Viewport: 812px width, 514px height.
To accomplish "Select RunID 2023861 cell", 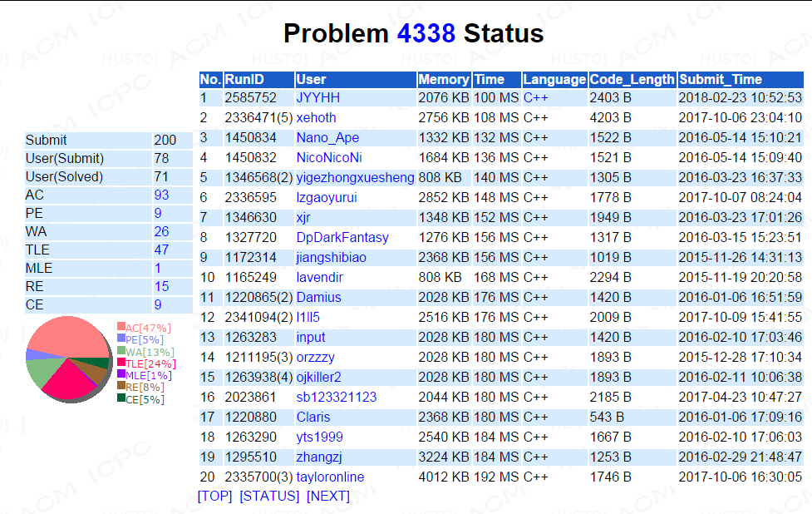I will click(258, 397).
